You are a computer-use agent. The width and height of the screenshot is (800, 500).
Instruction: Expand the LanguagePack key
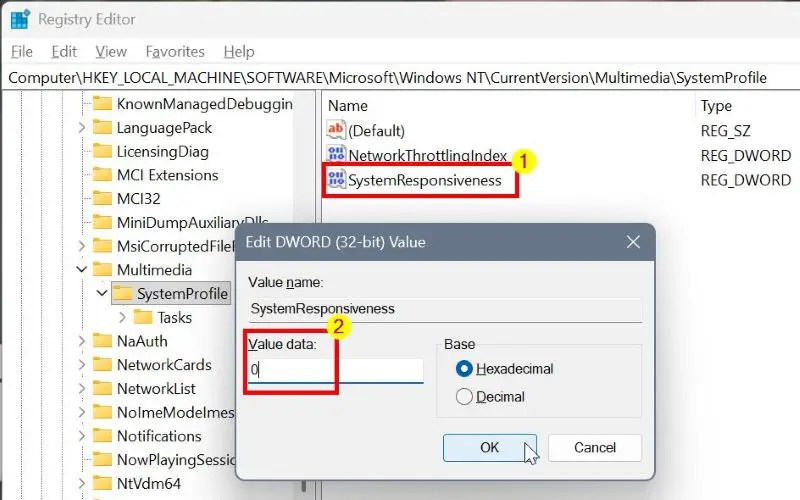82,128
